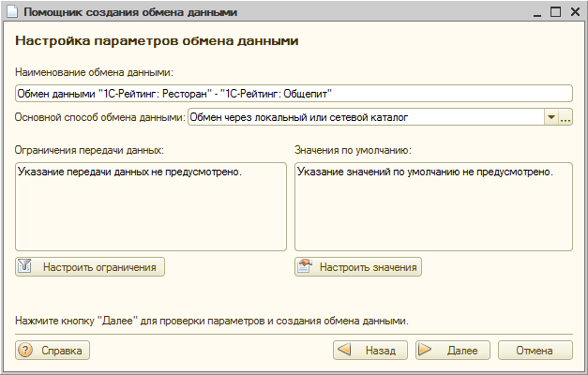Go back with the Назад button
Image resolution: width=588 pixels, height=375 pixels.
coord(370,351)
